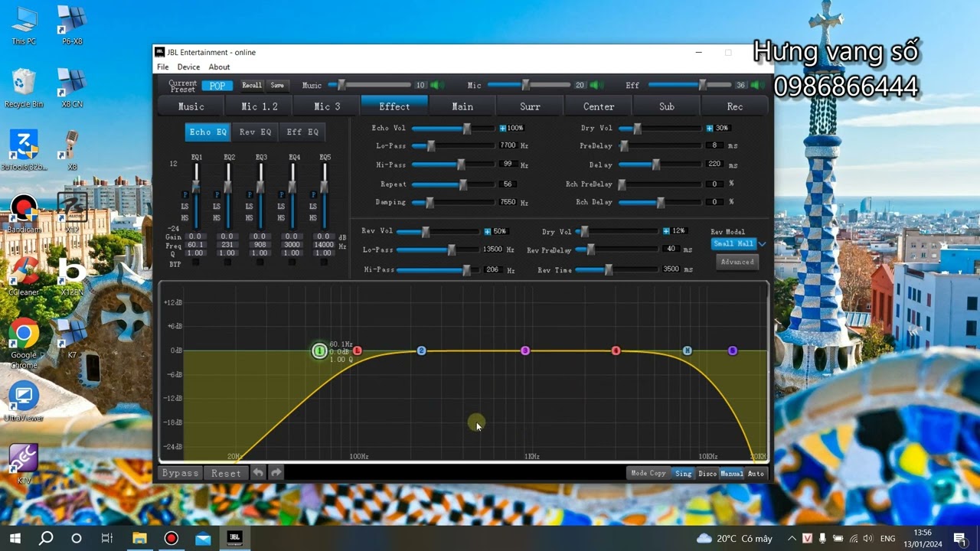Click the Advanced button
Screen dimensions: 980x551
tap(737, 262)
